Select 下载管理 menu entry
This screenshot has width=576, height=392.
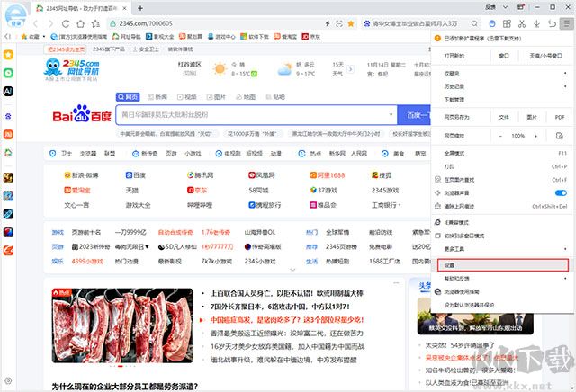[454, 100]
